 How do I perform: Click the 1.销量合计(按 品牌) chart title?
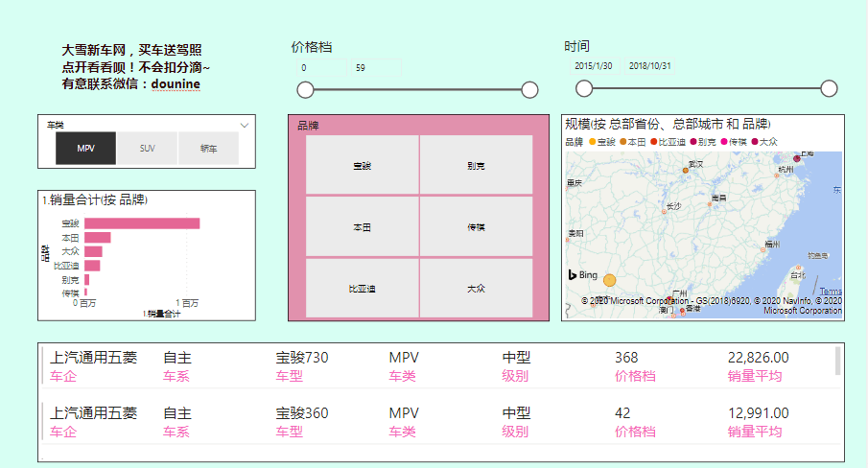(x=95, y=199)
